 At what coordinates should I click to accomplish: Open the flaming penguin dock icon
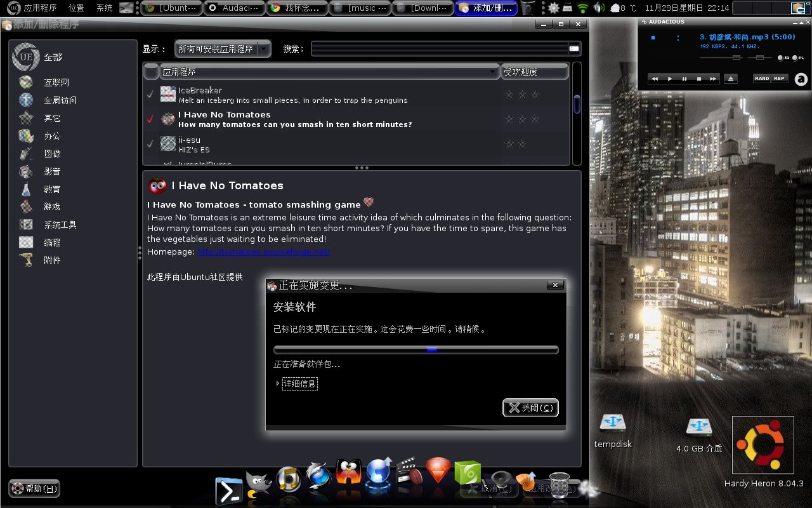pos(348,472)
